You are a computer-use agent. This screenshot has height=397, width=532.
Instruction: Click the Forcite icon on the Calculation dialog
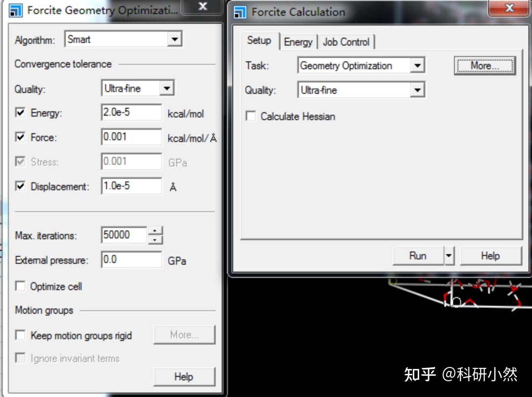tap(241, 12)
